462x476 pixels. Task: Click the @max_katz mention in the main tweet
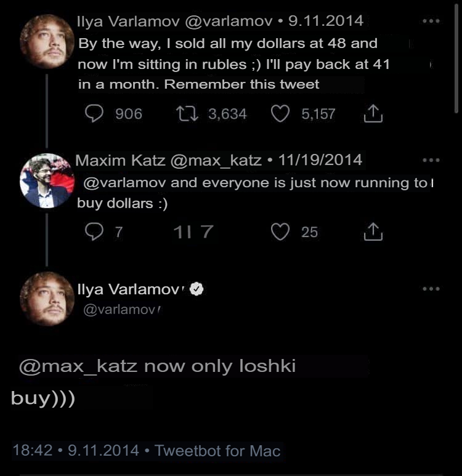click(79, 366)
